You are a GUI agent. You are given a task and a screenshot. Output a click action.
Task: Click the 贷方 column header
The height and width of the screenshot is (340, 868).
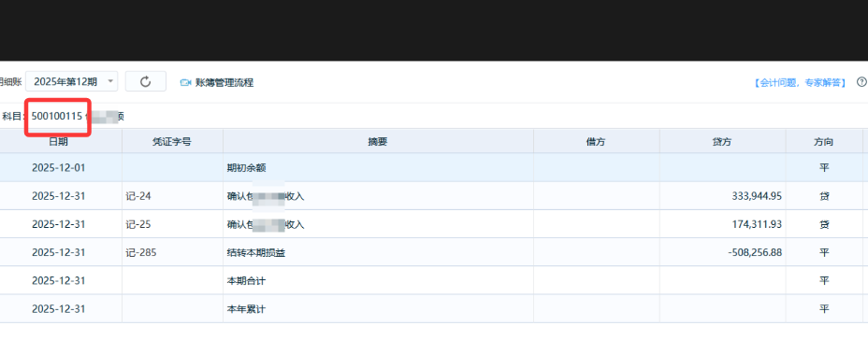click(x=722, y=142)
